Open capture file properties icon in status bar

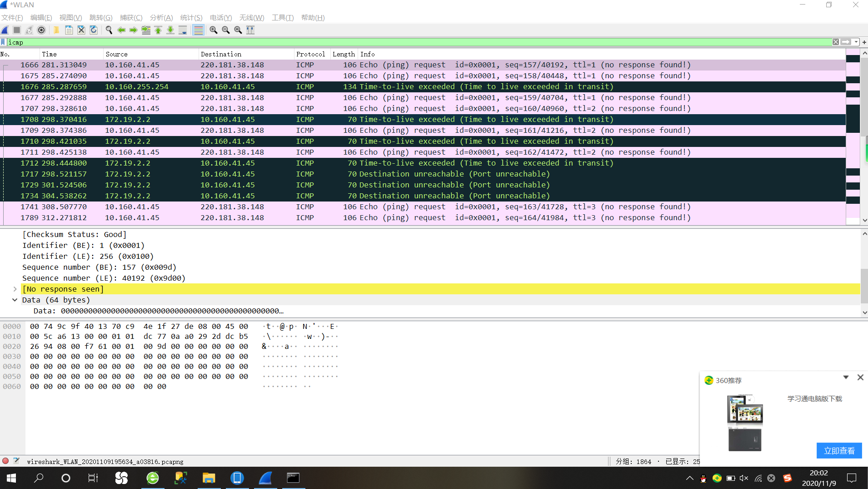click(x=16, y=461)
